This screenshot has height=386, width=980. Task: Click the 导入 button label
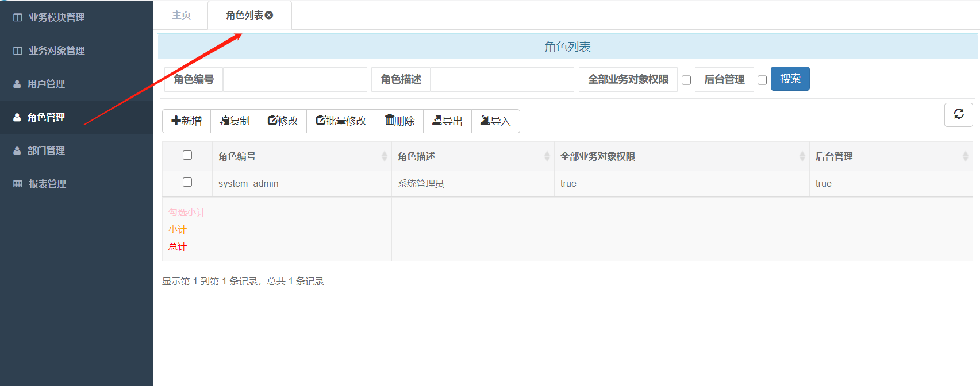[501, 121]
